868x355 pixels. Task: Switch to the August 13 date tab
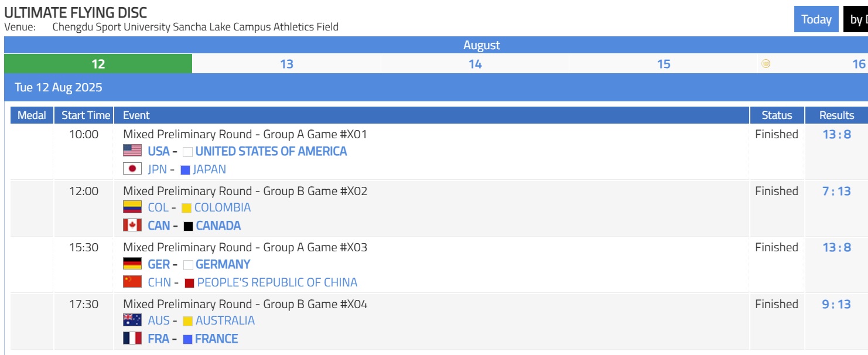click(x=286, y=64)
